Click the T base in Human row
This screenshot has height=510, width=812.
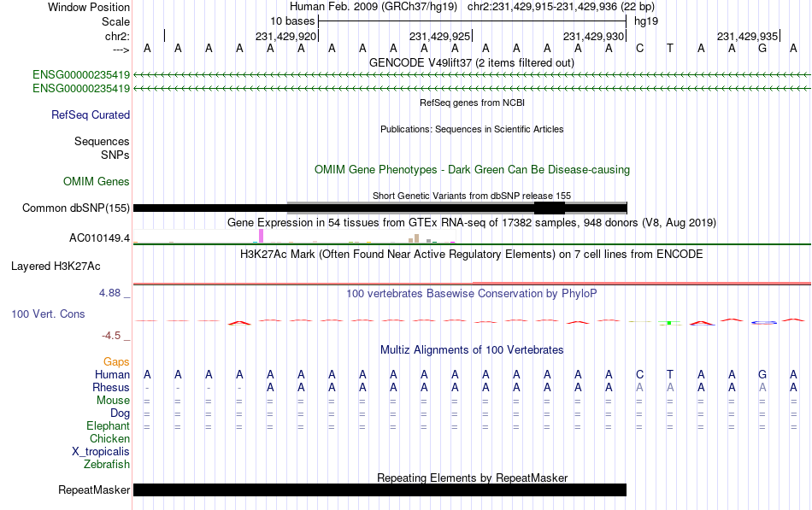click(670, 374)
